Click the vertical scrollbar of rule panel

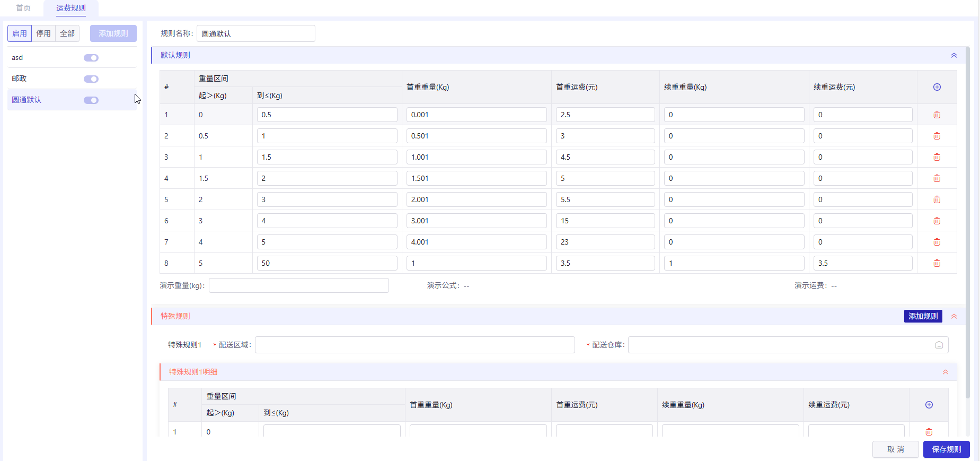[x=968, y=223]
